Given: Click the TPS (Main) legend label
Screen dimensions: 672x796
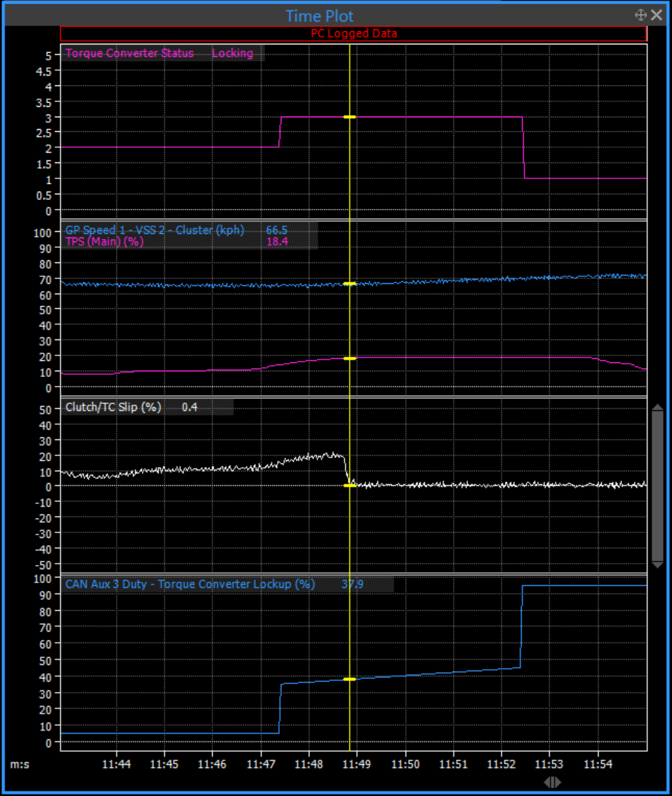Looking at the screenshot, I should coord(104,242).
